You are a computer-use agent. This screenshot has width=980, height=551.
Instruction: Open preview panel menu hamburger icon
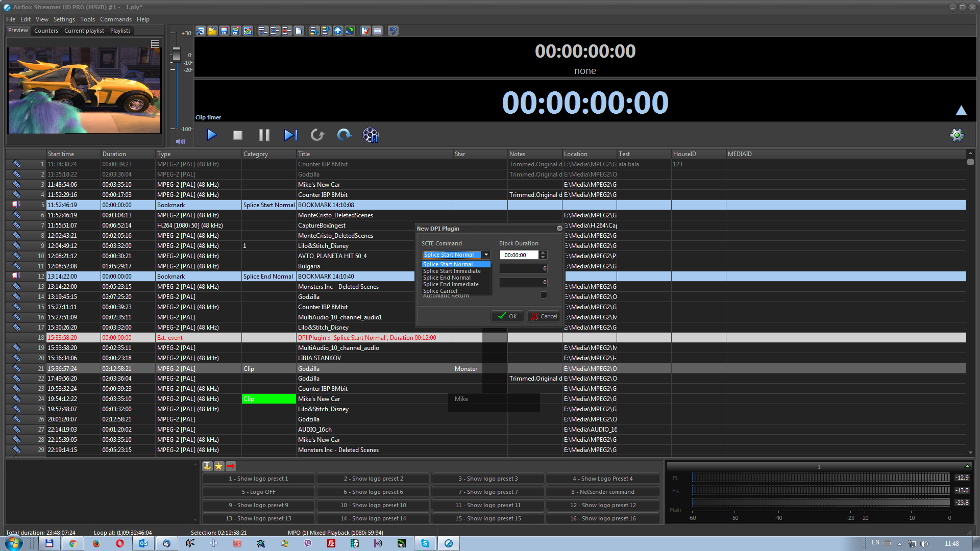[155, 44]
